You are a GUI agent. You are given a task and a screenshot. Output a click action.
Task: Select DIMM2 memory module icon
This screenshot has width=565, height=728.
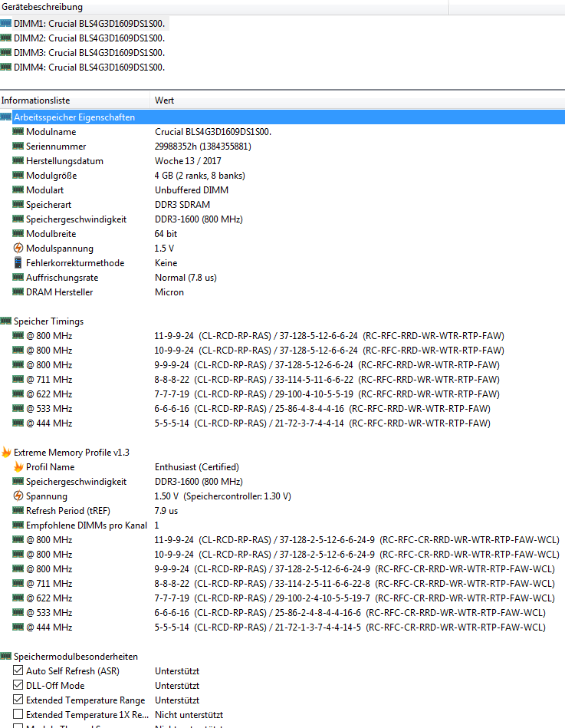pos(6,38)
